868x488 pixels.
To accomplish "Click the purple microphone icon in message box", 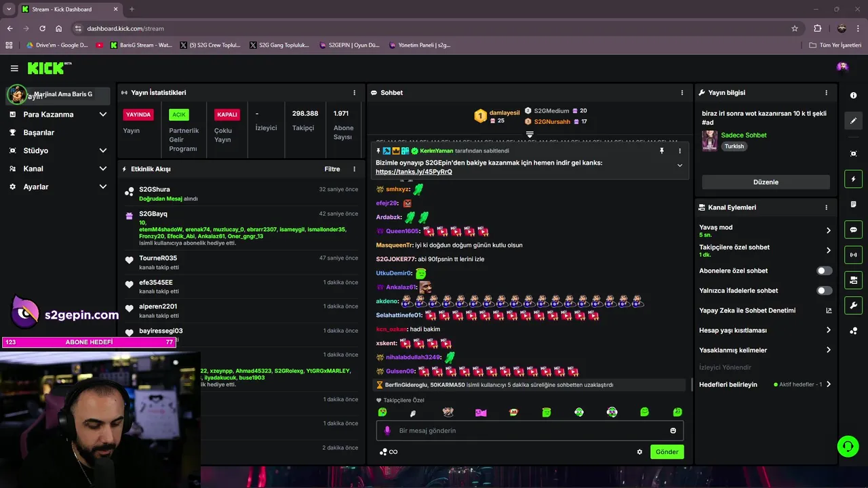I will tap(388, 430).
